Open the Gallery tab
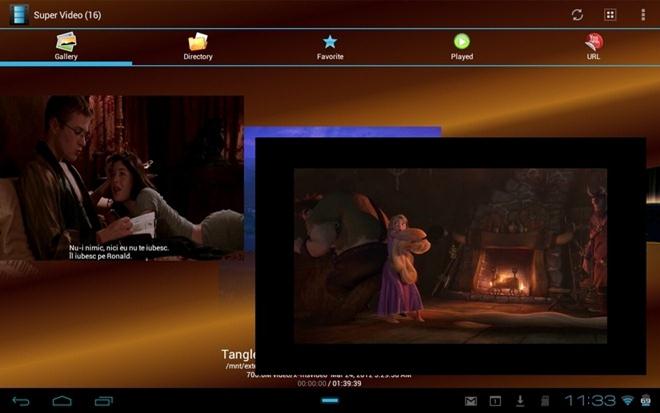Image resolution: width=660 pixels, height=413 pixels. point(66,47)
